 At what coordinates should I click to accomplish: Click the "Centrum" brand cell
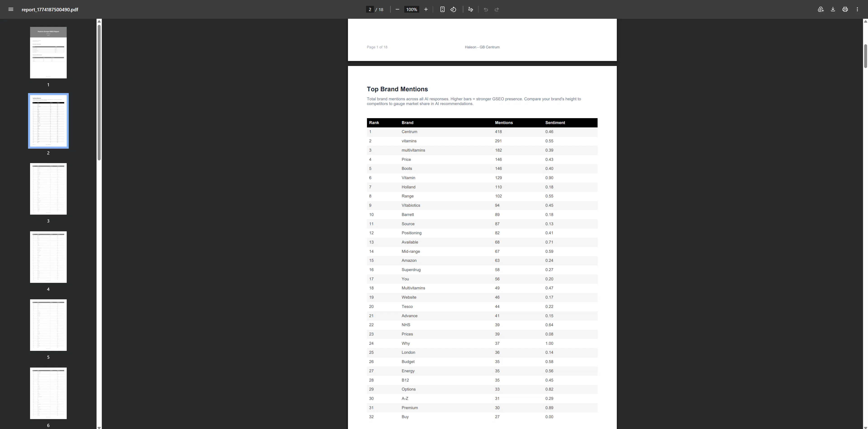pyautogui.click(x=409, y=132)
